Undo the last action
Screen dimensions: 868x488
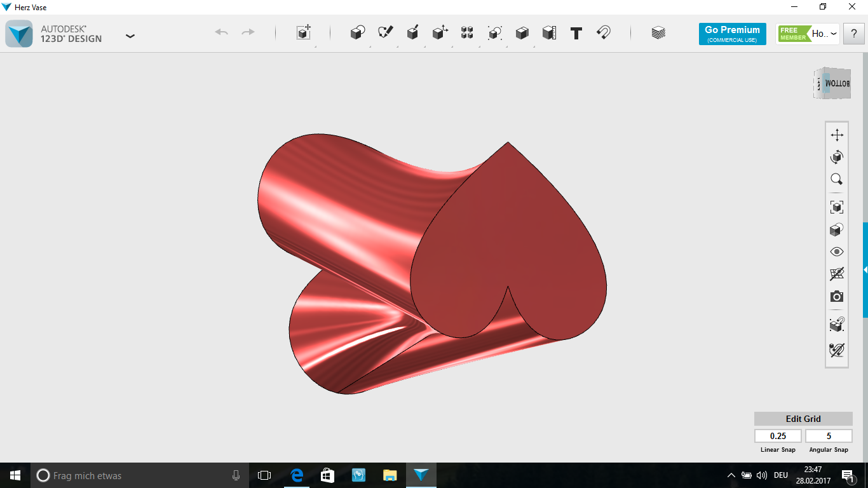(x=221, y=32)
